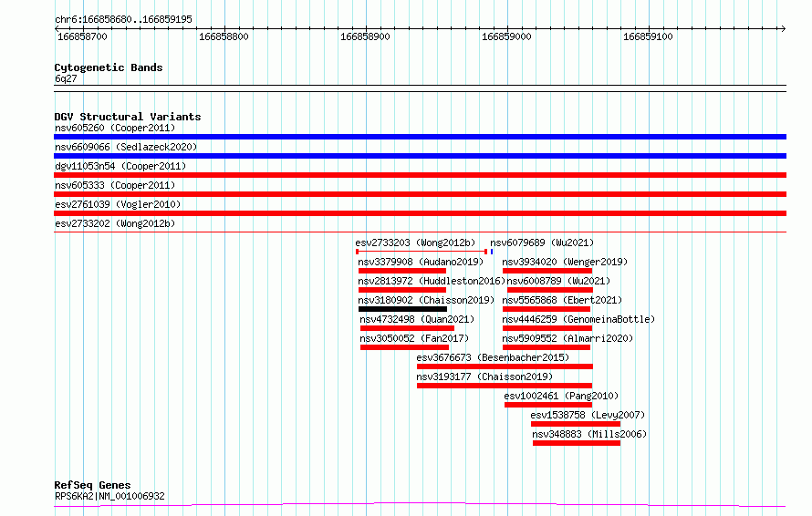Click the chr6:166858680..166859195 coordinate label

click(x=123, y=19)
